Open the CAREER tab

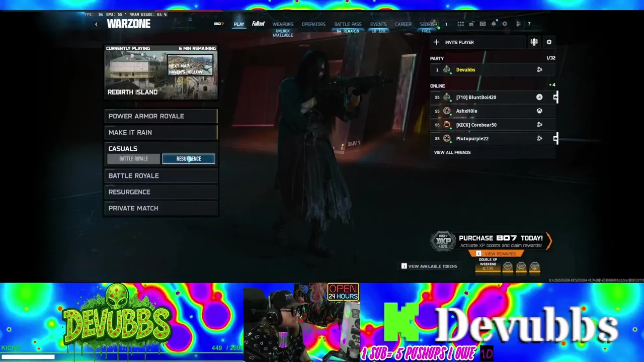pyautogui.click(x=403, y=24)
